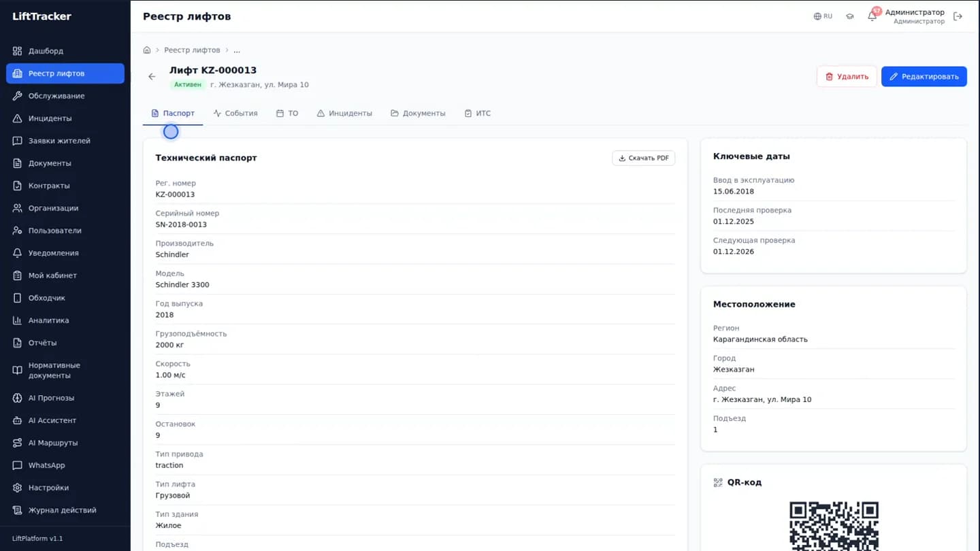Open the Уведомления bell icon in sidebar
This screenshot has height=551, width=980.
click(x=18, y=253)
